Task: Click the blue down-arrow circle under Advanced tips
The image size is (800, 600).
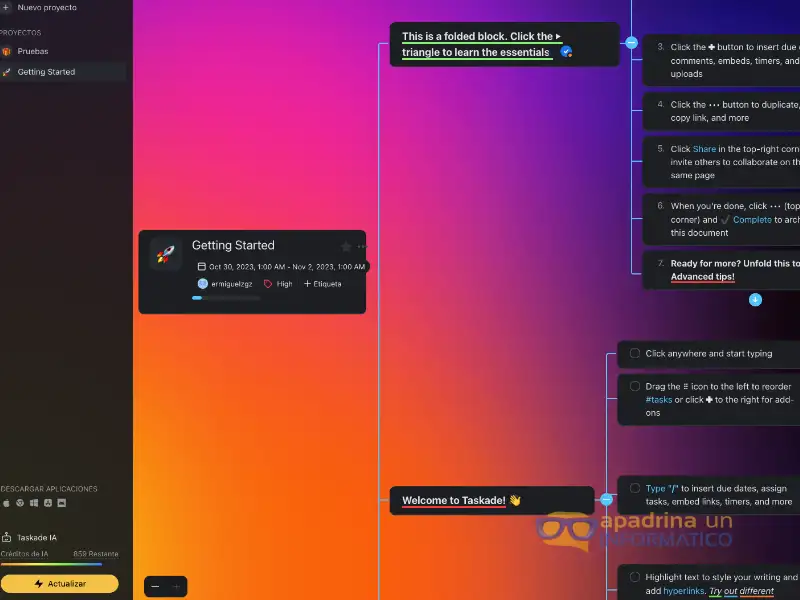Action: 756,300
